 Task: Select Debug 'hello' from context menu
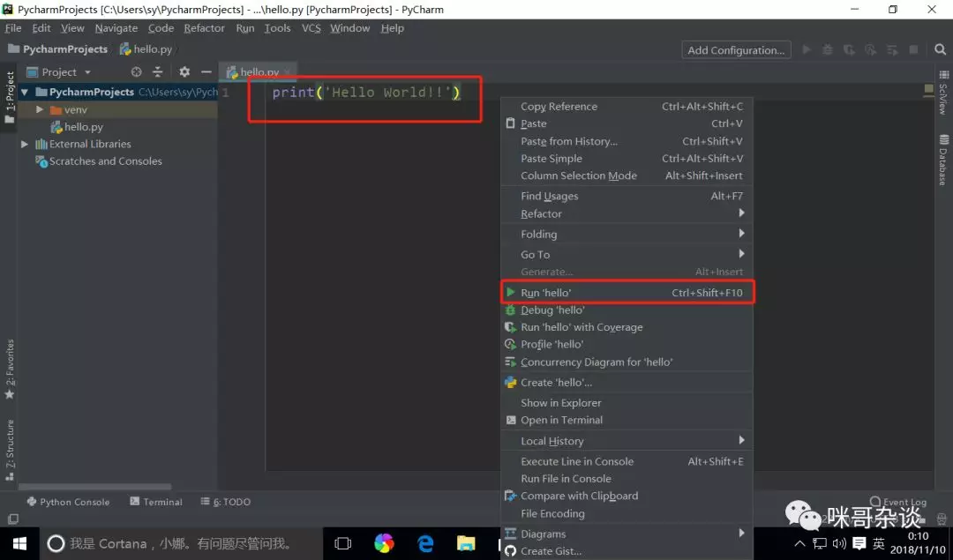[x=627, y=310]
